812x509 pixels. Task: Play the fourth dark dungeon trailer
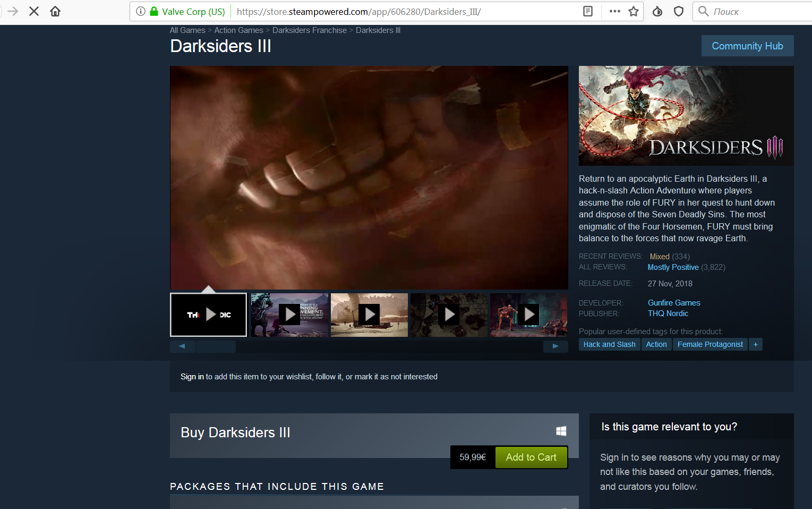(x=449, y=315)
